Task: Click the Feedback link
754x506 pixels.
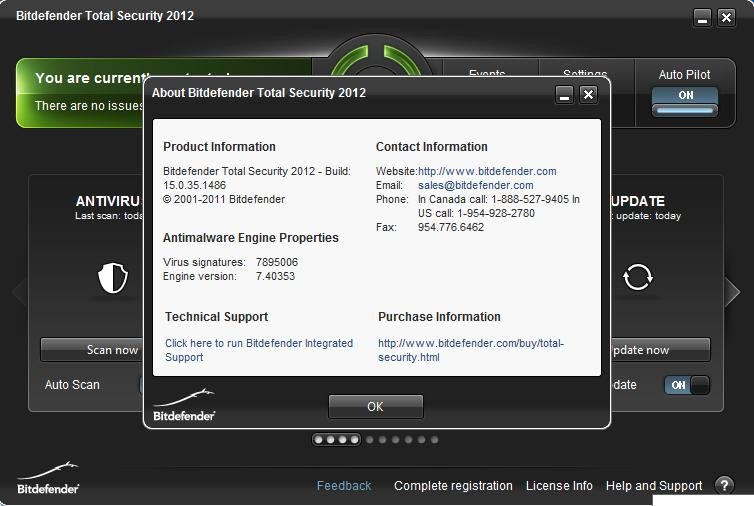Action: coord(344,486)
